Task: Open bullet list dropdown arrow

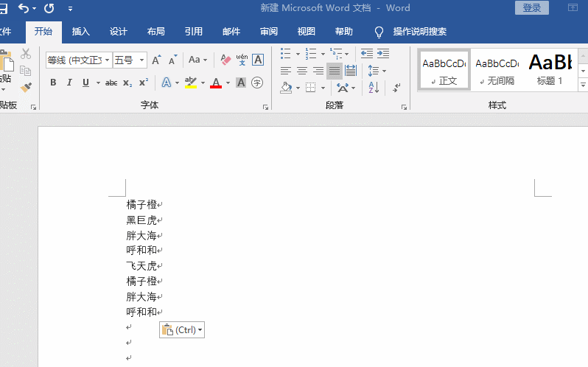Action: (x=298, y=54)
